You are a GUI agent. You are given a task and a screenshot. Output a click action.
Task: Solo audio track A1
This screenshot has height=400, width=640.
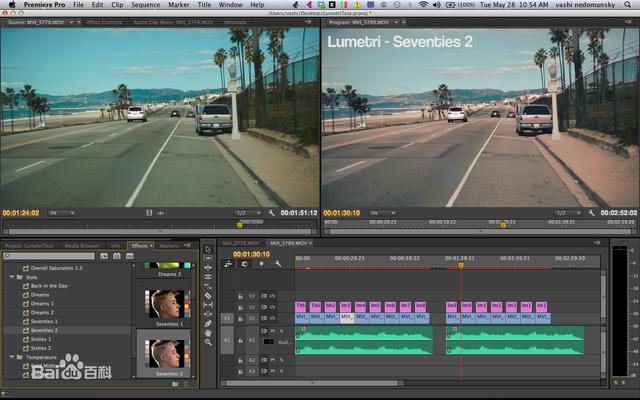[282, 331]
